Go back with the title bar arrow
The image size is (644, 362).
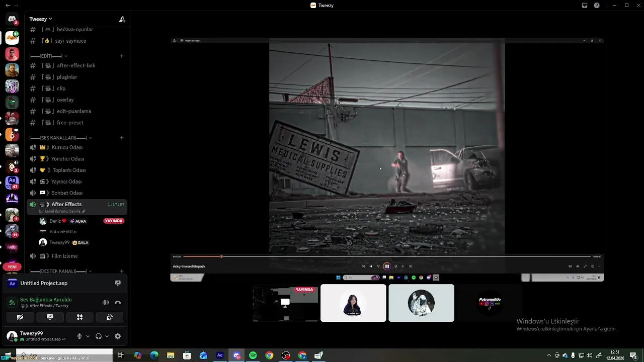coord(8,6)
